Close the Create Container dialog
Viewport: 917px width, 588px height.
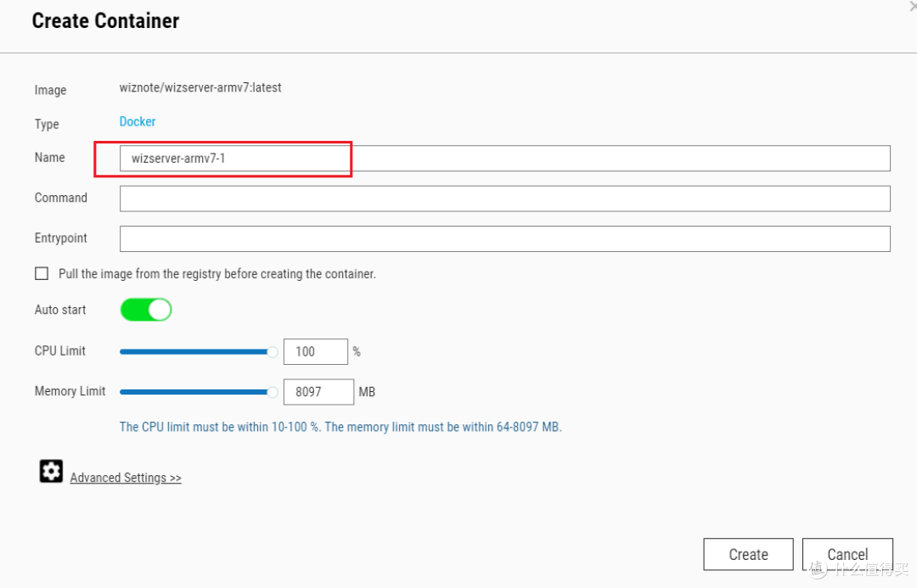[910, 7]
